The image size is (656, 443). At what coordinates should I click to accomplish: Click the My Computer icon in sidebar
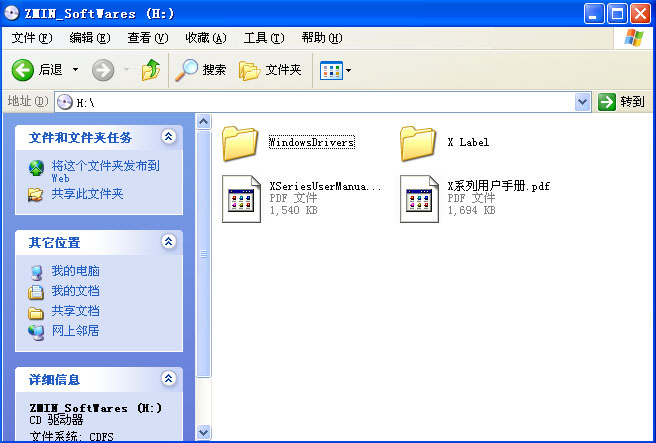click(36, 272)
